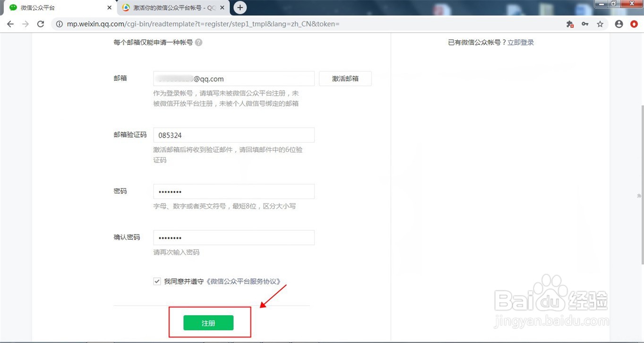This screenshot has height=343, width=644.
Task: Open saved password key icon
Action: pos(585,24)
